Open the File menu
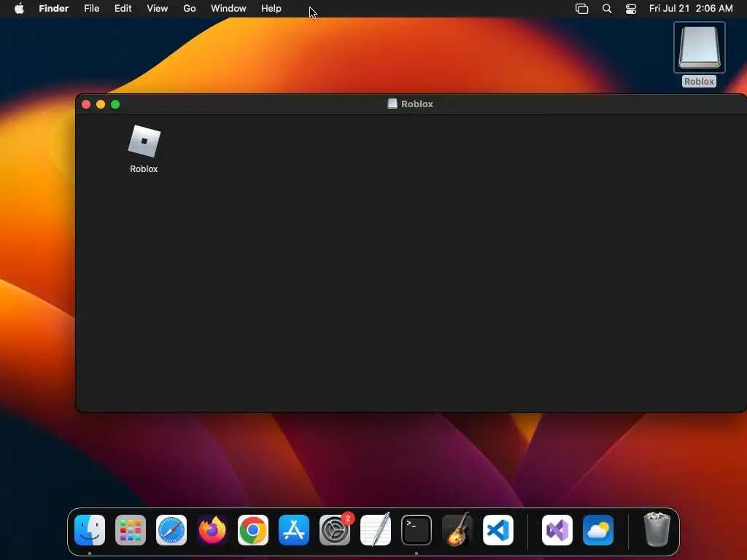 pyautogui.click(x=91, y=9)
